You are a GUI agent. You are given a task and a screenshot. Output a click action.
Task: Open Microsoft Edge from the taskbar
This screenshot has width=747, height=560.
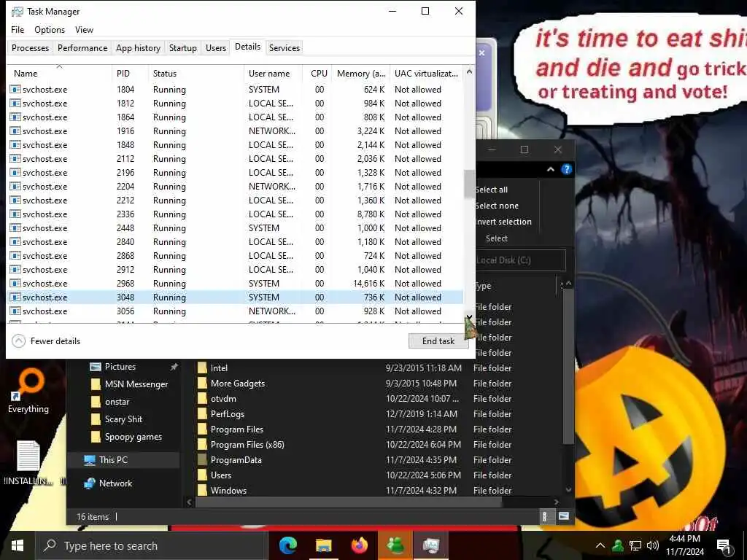287,545
